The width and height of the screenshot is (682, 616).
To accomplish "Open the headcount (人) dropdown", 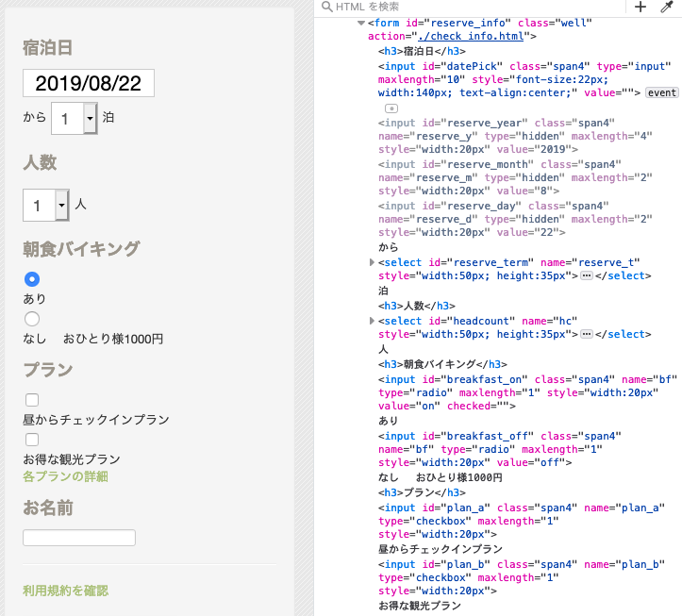I will [46, 205].
